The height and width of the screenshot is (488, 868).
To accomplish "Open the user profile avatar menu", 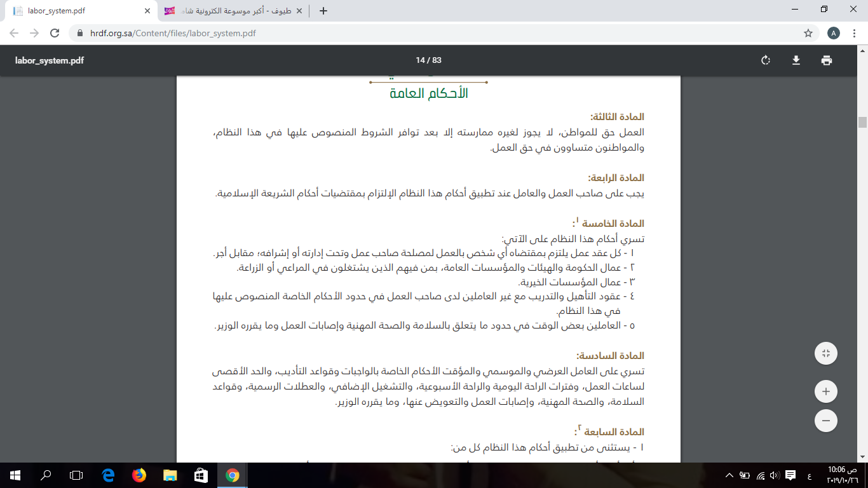I will coord(834,33).
